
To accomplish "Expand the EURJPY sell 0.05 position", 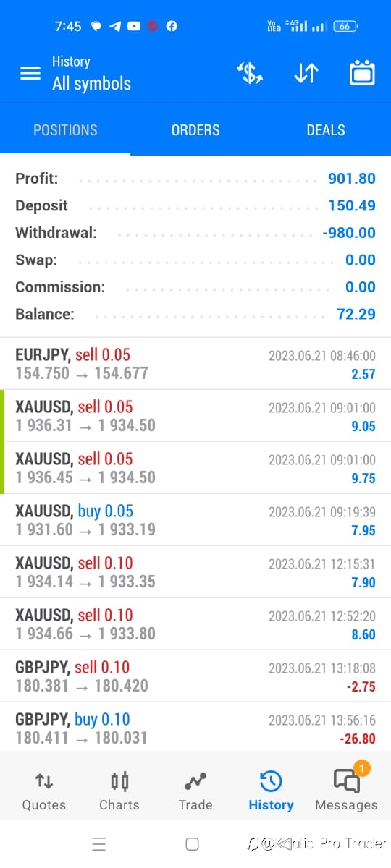I will tap(195, 364).
